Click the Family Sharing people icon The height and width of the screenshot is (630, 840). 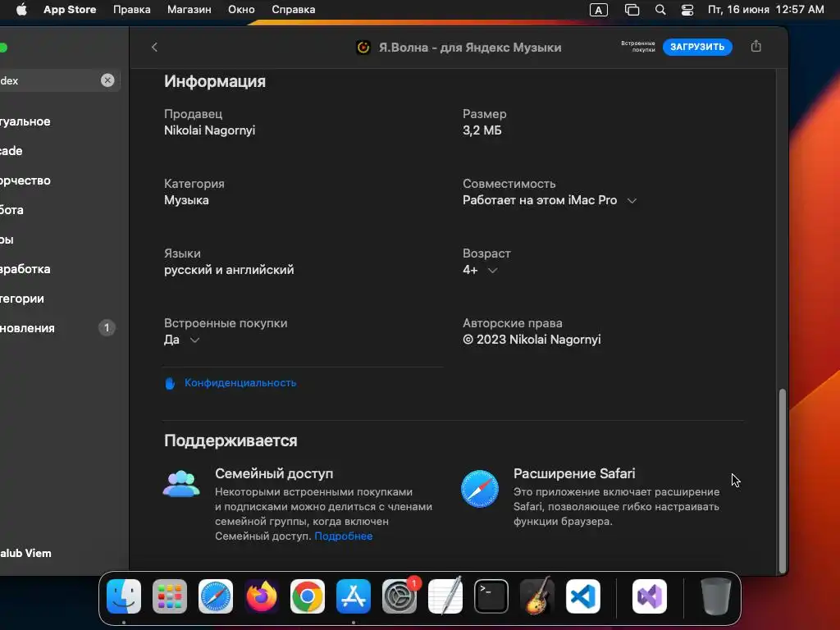(x=181, y=484)
